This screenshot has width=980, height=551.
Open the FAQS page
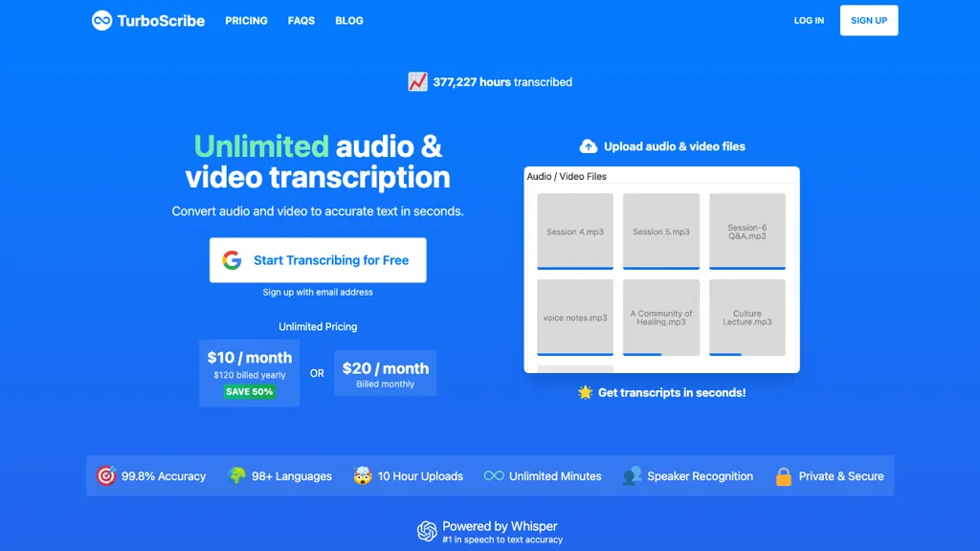[301, 20]
